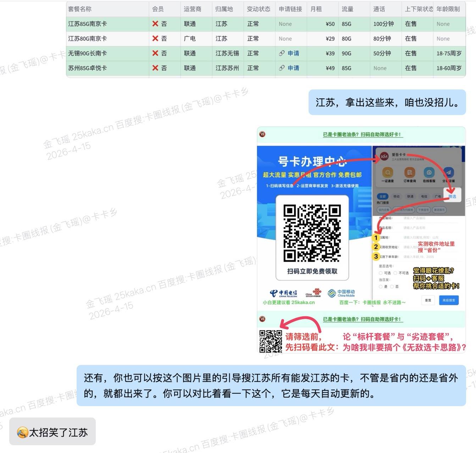Open the 订单查询 order icon
The width and height of the screenshot is (476, 453).
(409, 173)
